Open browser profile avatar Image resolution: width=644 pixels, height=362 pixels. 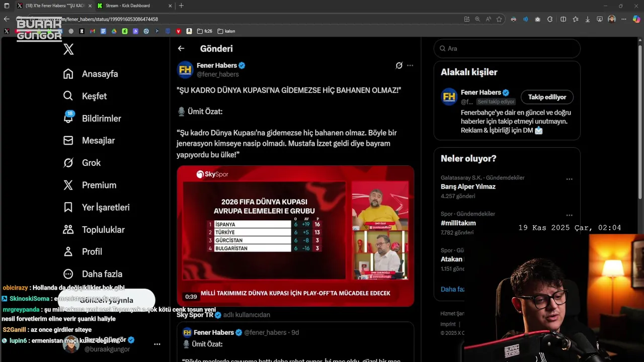point(612,19)
